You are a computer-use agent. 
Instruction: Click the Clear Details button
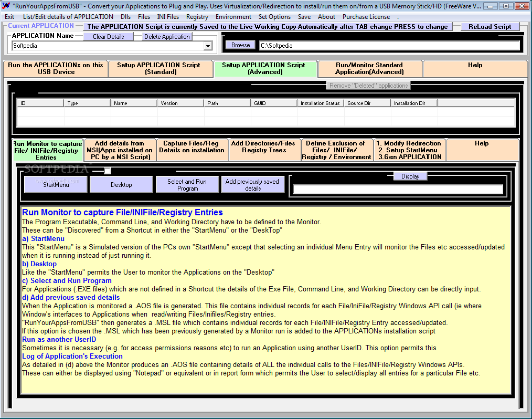[108, 37]
